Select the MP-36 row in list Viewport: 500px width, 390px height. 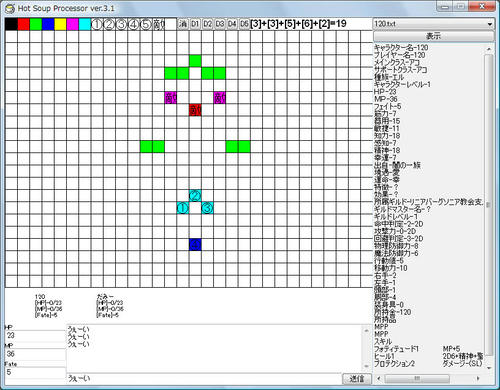pyautogui.click(x=386, y=99)
